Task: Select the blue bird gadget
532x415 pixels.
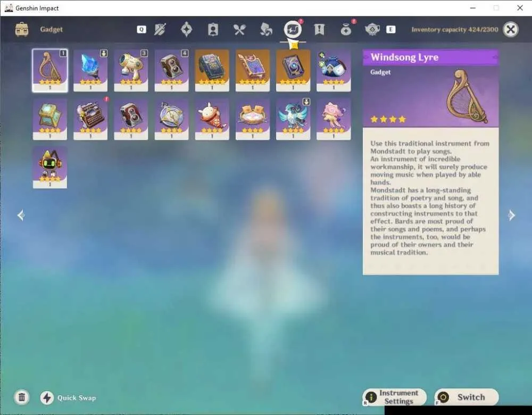Action: 293,119
